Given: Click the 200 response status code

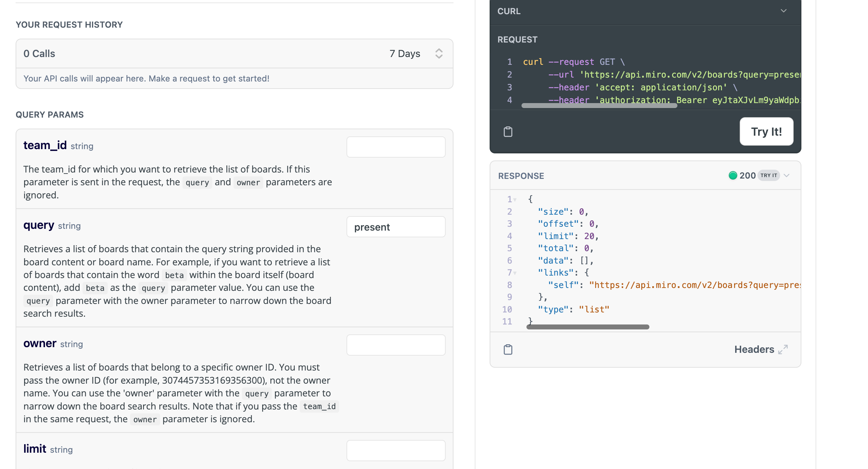Looking at the screenshot, I should (x=748, y=175).
